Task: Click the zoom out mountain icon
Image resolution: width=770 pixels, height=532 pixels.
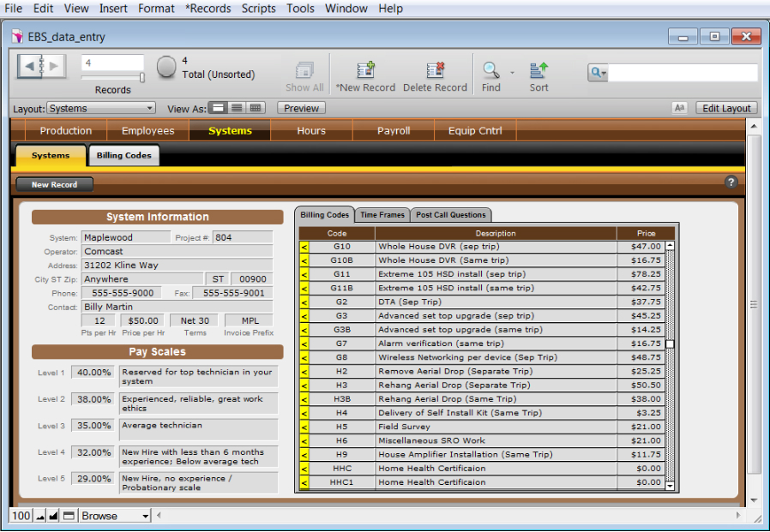Action: tap(39, 517)
